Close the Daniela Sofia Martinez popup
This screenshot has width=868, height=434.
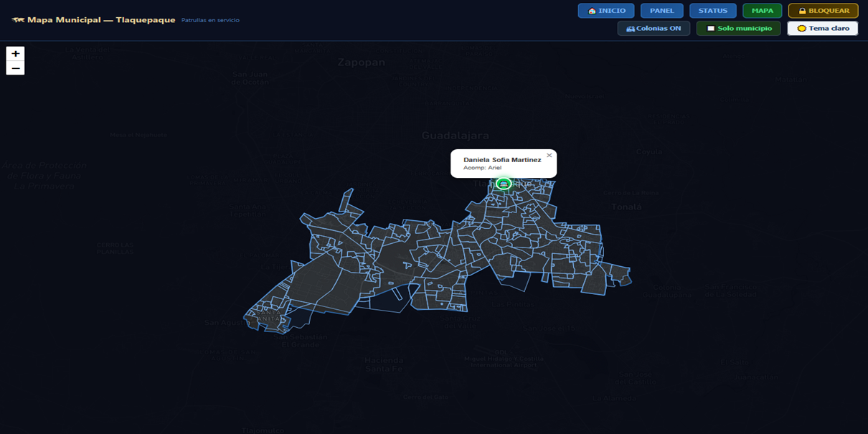pyautogui.click(x=549, y=155)
